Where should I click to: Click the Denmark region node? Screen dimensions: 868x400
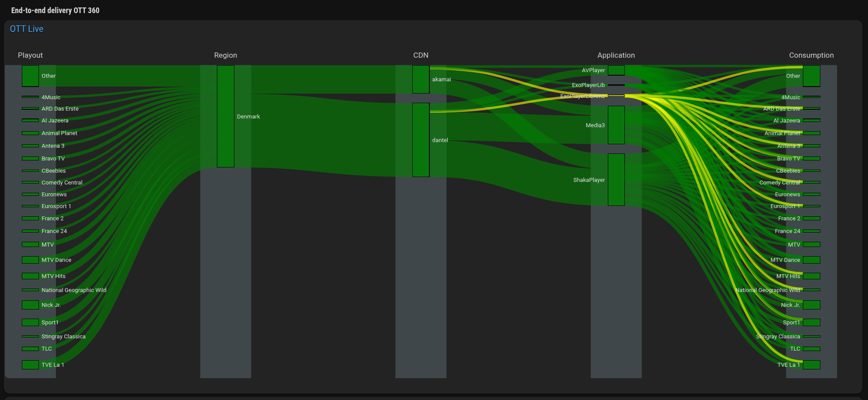point(225,116)
